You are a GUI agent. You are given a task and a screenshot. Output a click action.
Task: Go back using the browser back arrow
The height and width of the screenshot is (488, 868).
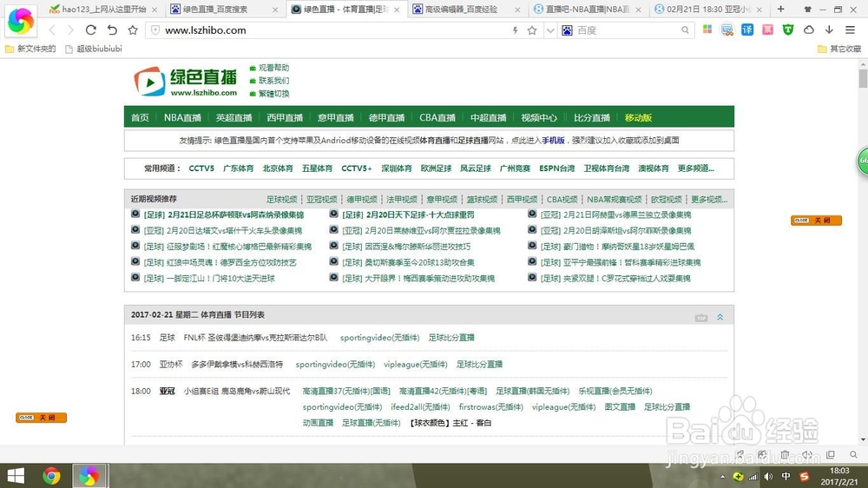[x=52, y=30]
